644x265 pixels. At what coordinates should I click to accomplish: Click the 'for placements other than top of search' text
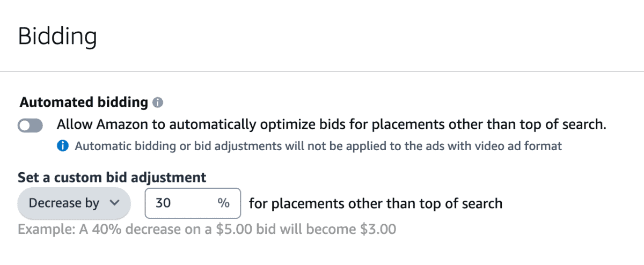tap(376, 203)
